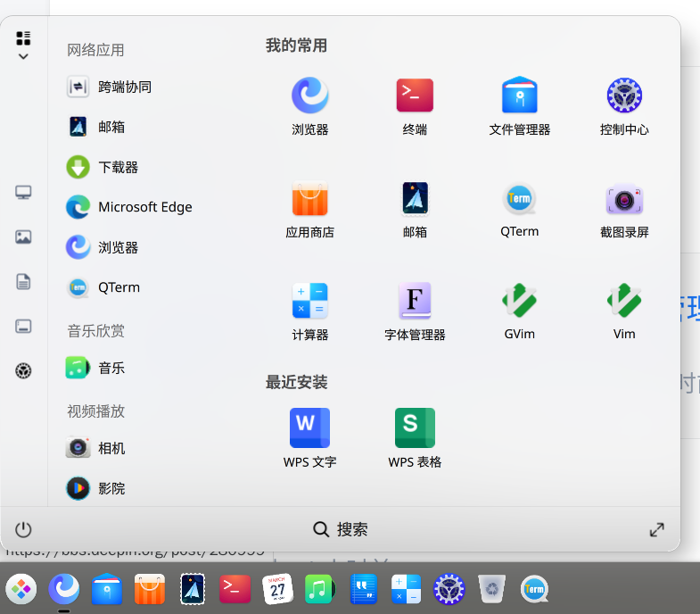Click the 视频播放 category heading
The image size is (700, 614).
(95, 411)
